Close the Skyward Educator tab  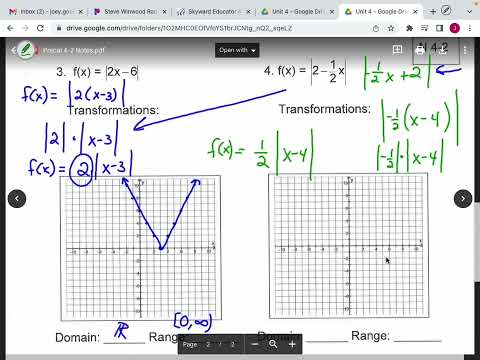(248, 12)
